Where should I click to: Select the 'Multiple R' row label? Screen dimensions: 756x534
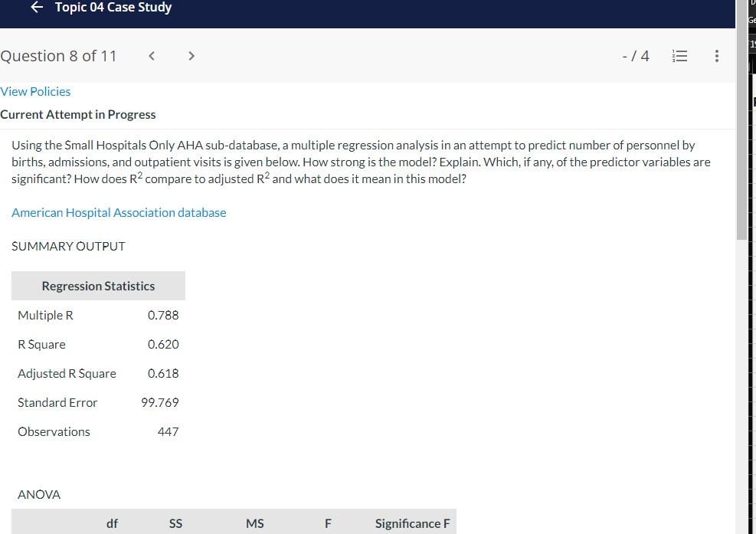(45, 316)
